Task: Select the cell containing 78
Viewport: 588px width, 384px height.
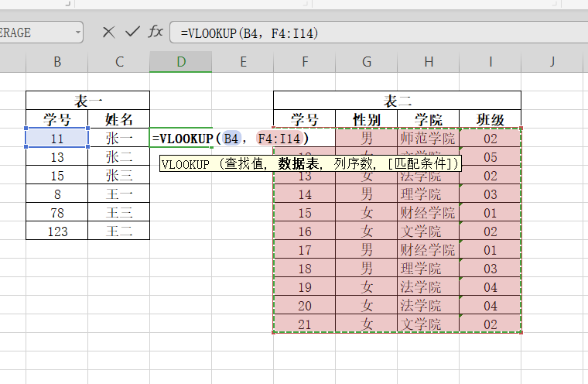Action: (57, 212)
